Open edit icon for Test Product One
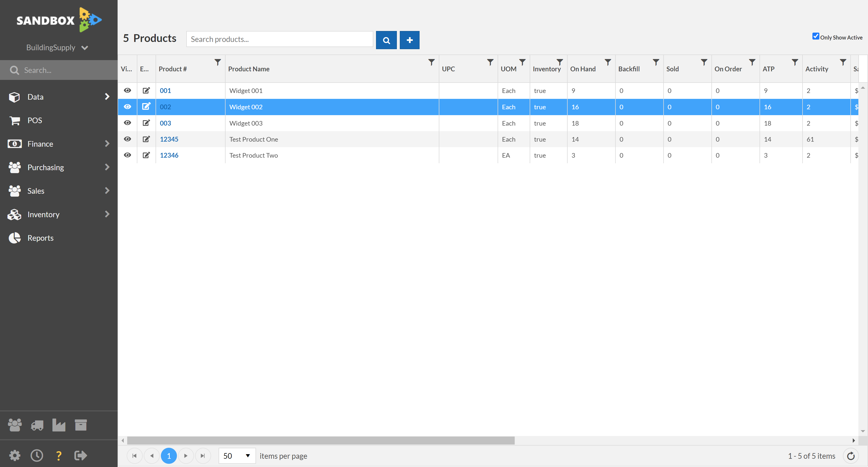Screen dimensions: 868x467 click(x=146, y=139)
